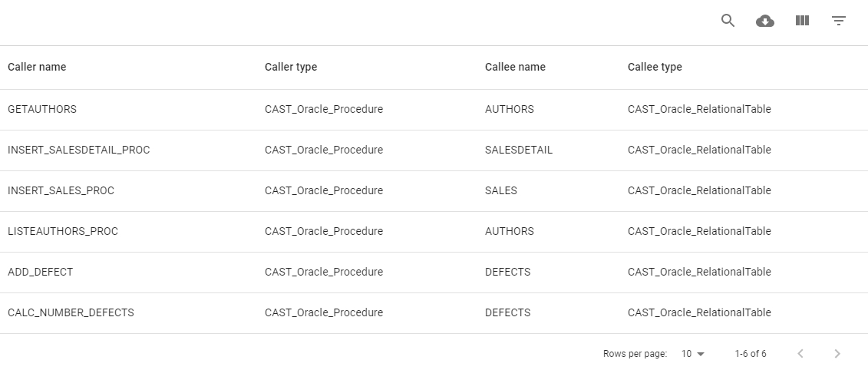
Task: Click the CALC_NUMBER_DEFECTS caller cell
Action: [71, 312]
